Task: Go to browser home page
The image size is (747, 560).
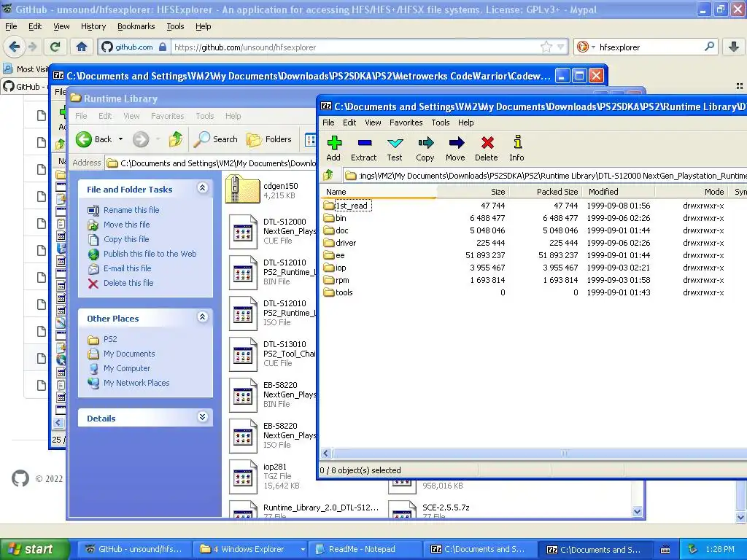Action: 82,47
